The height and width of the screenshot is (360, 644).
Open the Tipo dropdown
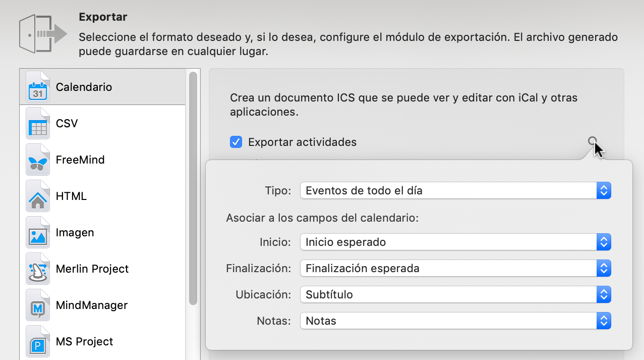[x=604, y=190]
